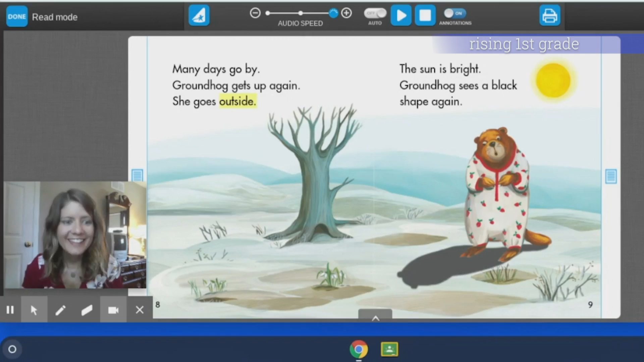Click the text 'The sun is bright.'
The width and height of the screenshot is (644, 362).
point(440,69)
